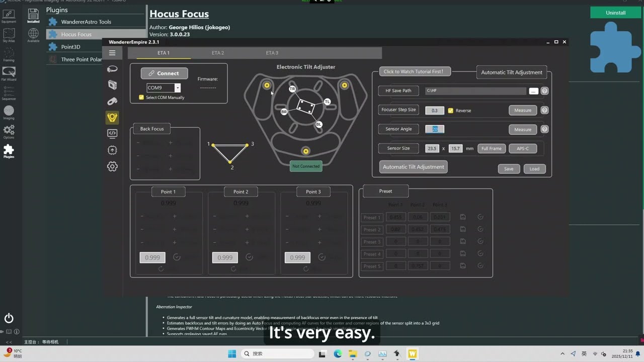
Task: Select Hocus Focus plugin entry
Action: pyautogui.click(x=96, y=34)
